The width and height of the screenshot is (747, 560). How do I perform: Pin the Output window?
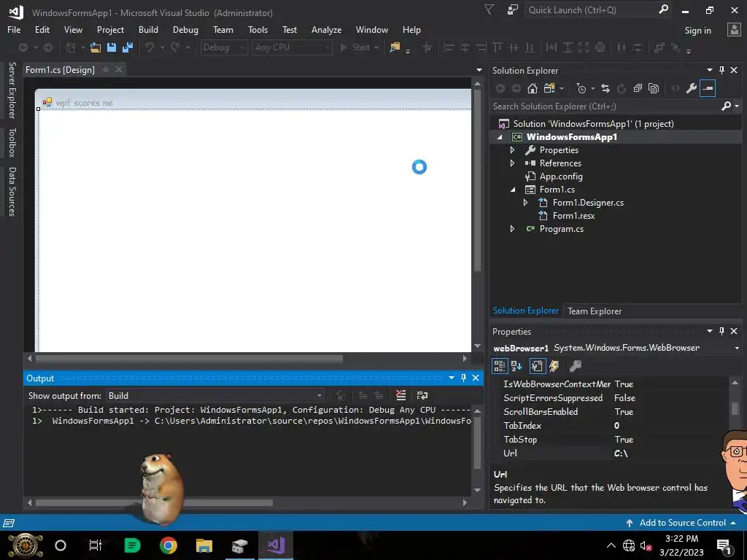(x=463, y=378)
